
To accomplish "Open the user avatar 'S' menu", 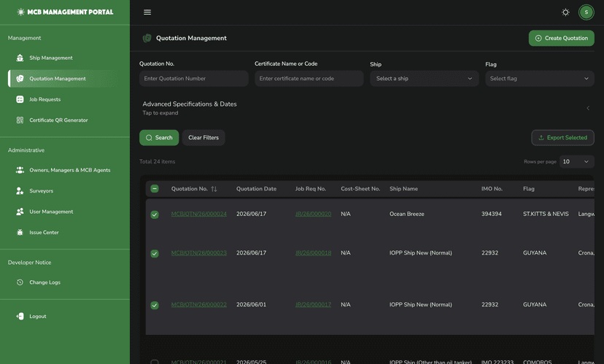I will click(x=586, y=12).
